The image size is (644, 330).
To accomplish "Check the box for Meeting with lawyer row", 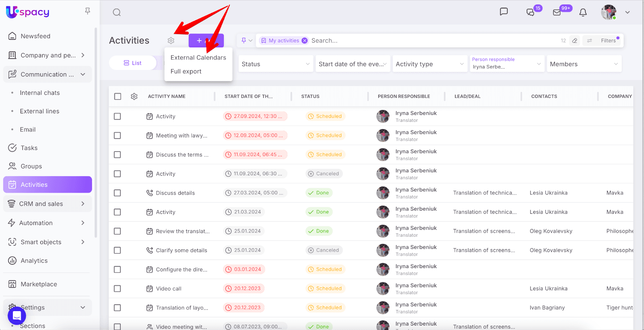I will [x=118, y=135].
